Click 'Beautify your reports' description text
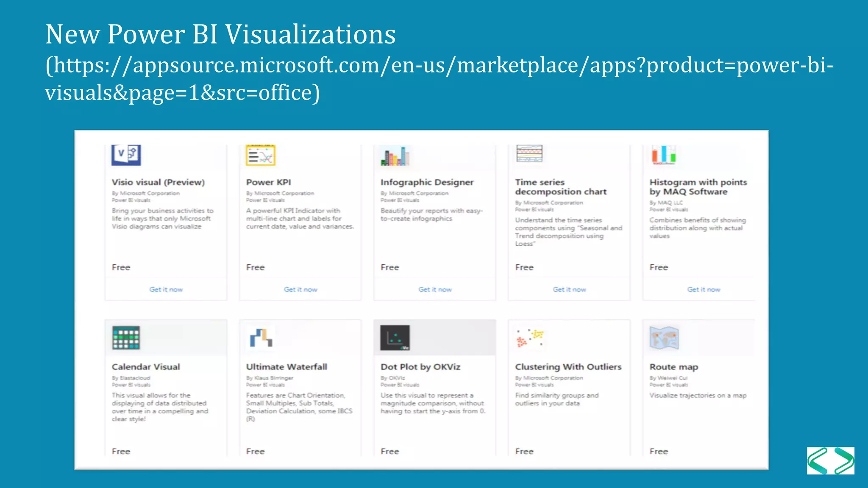The width and height of the screenshot is (868, 488). pos(431,214)
